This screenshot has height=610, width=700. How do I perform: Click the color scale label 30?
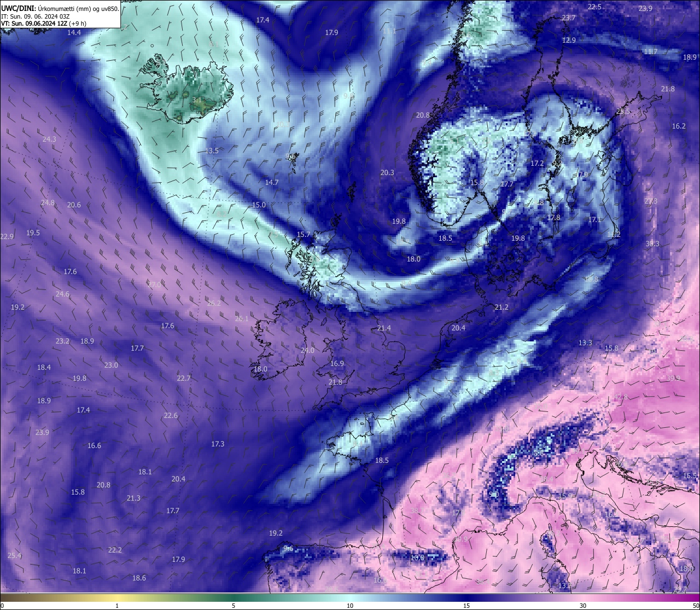point(583,606)
